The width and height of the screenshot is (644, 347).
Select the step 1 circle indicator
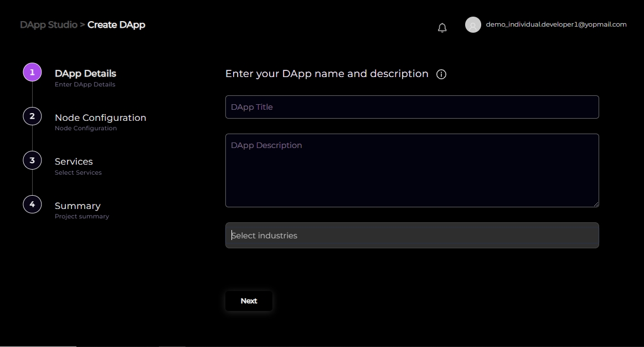pyautogui.click(x=32, y=72)
